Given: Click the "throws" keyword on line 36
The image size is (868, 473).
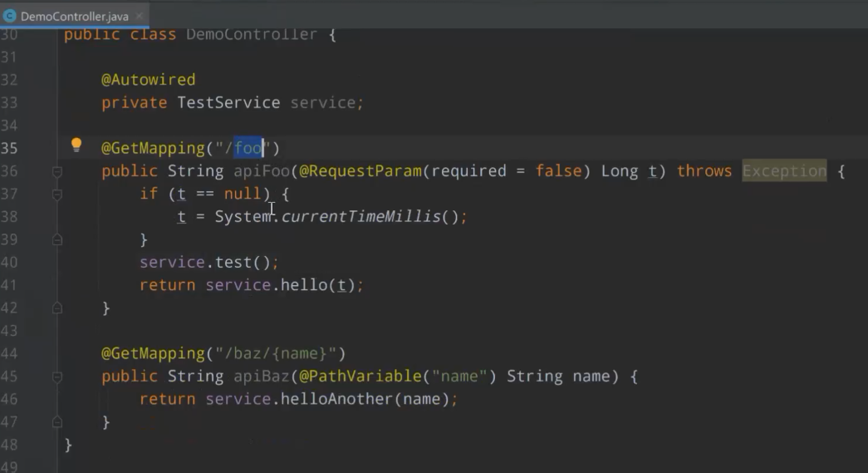Looking at the screenshot, I should [704, 171].
